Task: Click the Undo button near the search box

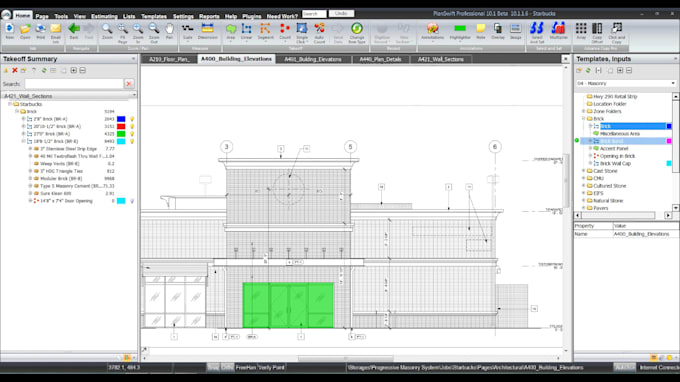Action: pos(341,14)
